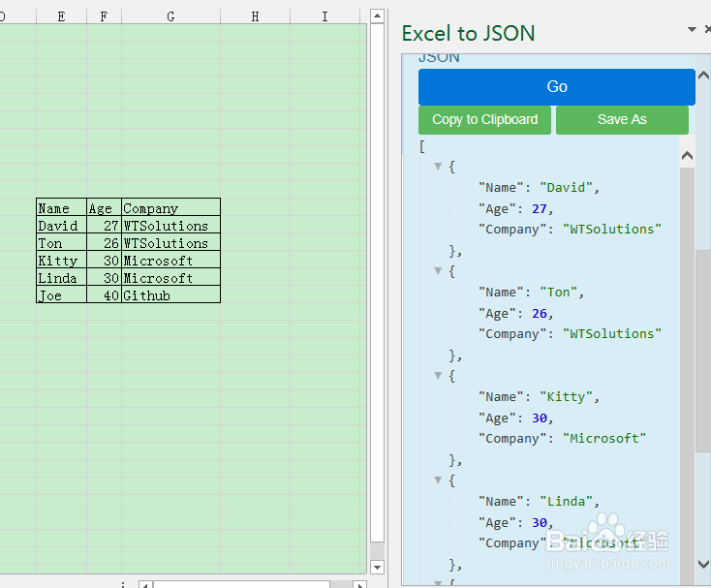711x588 pixels.
Task: Select the Company header cell
Action: pyautogui.click(x=170, y=207)
